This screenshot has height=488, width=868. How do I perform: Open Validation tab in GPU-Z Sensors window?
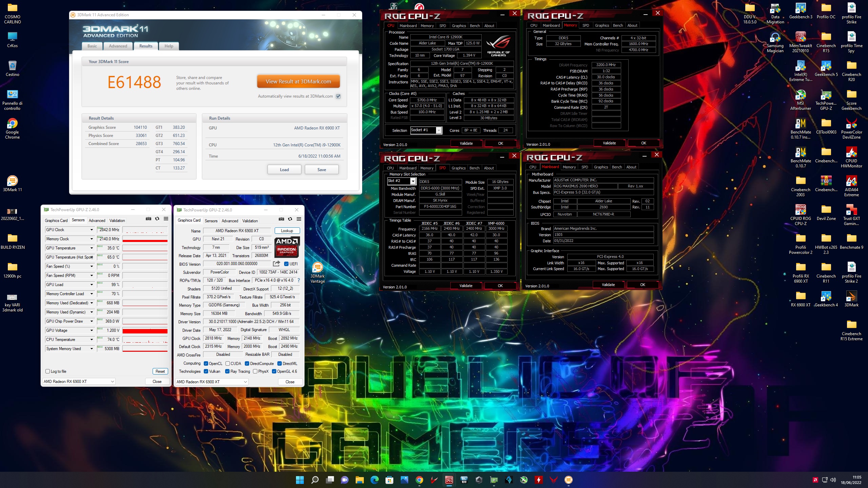coord(117,221)
